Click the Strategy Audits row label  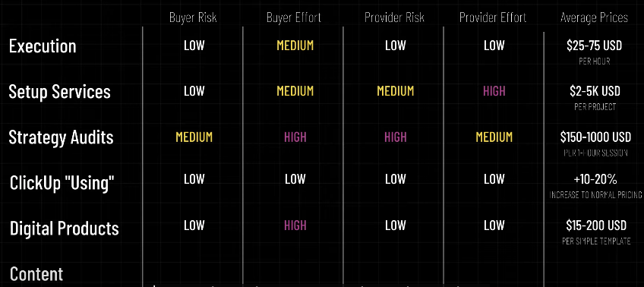click(62, 137)
